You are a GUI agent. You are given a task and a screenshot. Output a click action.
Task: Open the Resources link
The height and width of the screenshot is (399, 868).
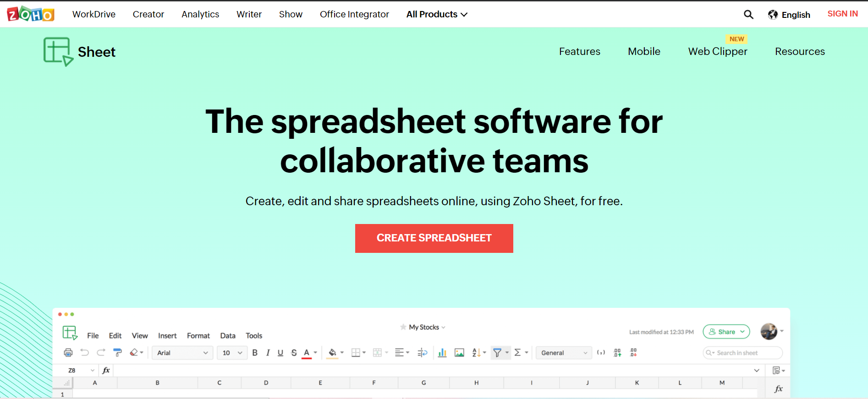click(800, 51)
